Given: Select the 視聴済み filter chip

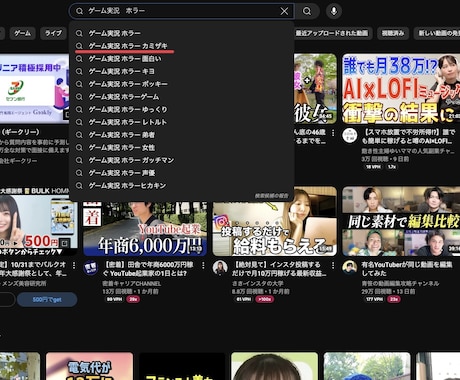Looking at the screenshot, I should (x=393, y=33).
